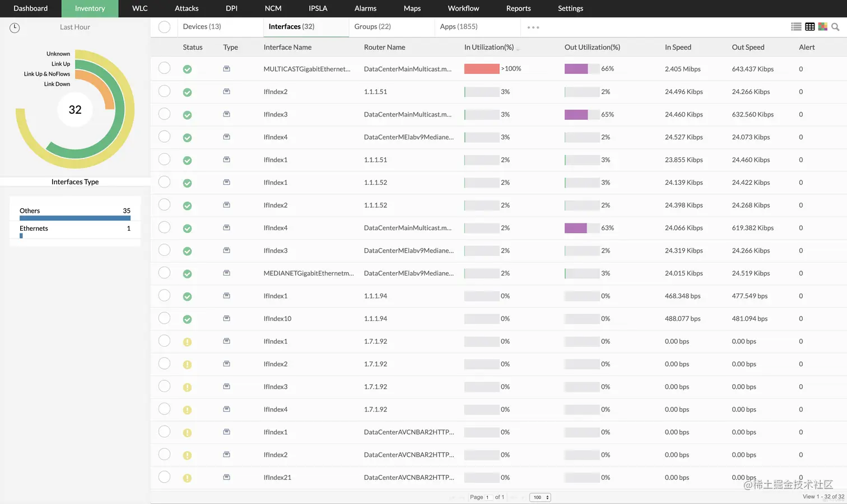Click yellow warning status of IfIndex21 row
Screen dimensions: 847x504
click(187, 478)
